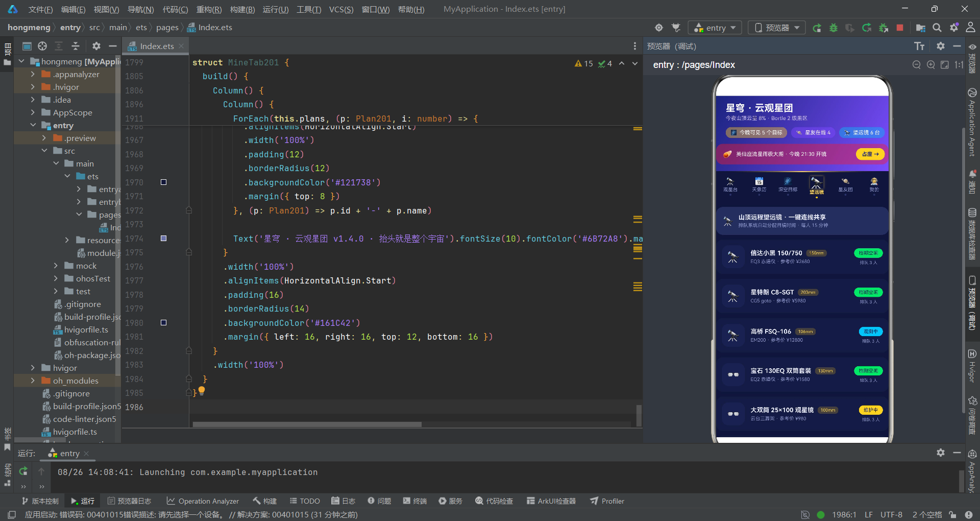The image size is (980, 521).
Task: Open the Operation Analyzer bottom tab
Action: [x=203, y=501]
